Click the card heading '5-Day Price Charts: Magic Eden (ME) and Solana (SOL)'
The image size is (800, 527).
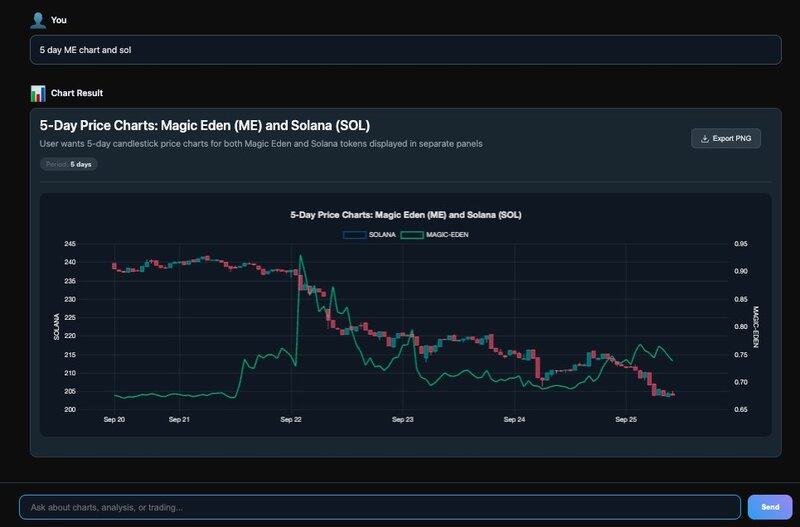(x=205, y=126)
